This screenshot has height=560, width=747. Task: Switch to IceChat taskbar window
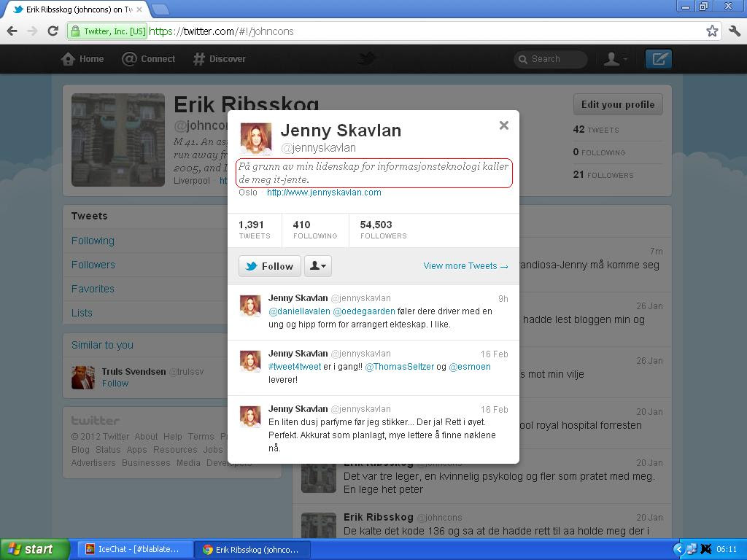[x=133, y=550]
